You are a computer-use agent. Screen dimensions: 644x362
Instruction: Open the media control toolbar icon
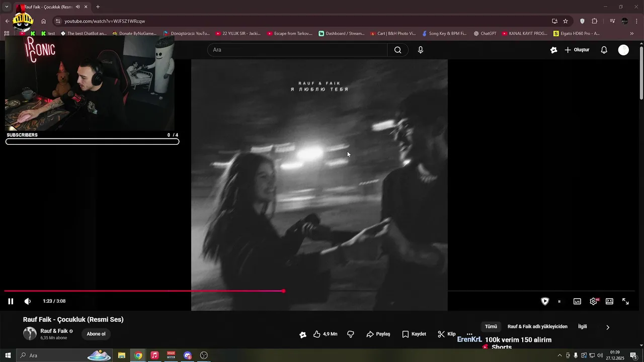[x=612, y=21]
